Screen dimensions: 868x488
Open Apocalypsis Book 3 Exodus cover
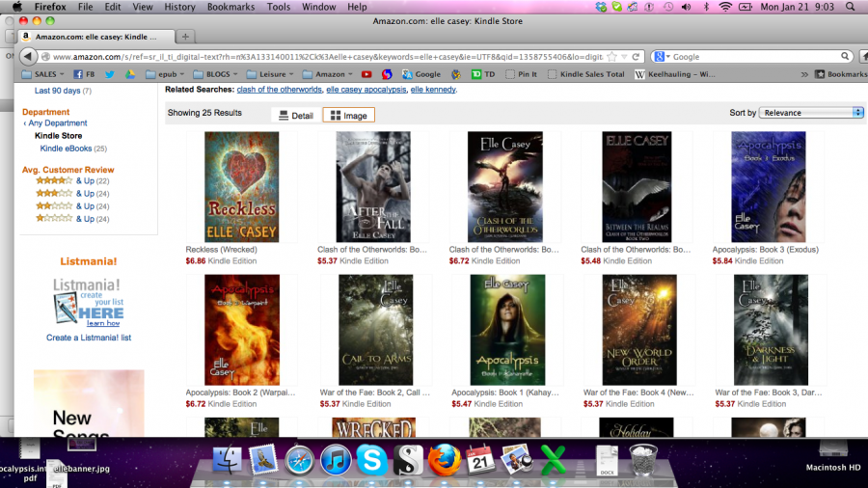[769, 186]
